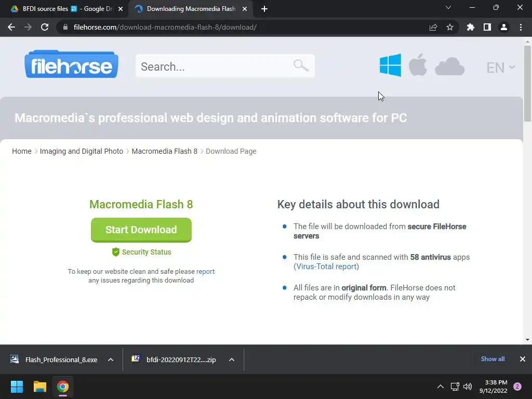Image resolution: width=532 pixels, height=399 pixels.
Task: Click the Chrome taskbar icon
Action: point(62,387)
